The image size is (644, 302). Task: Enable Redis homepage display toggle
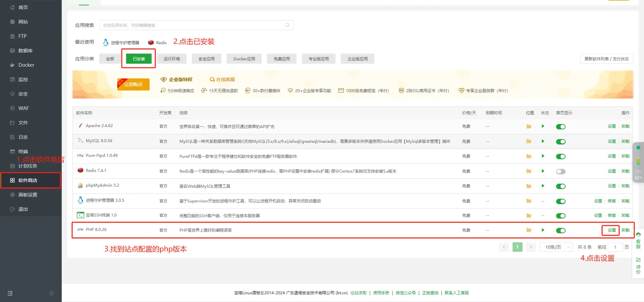coord(560,171)
